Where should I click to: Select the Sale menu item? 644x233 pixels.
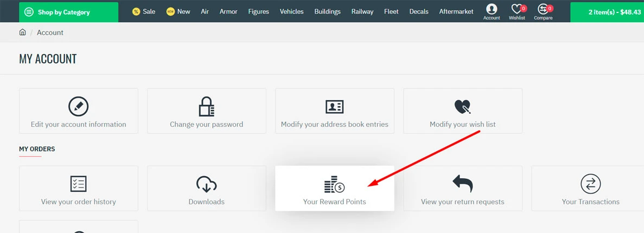(144, 11)
